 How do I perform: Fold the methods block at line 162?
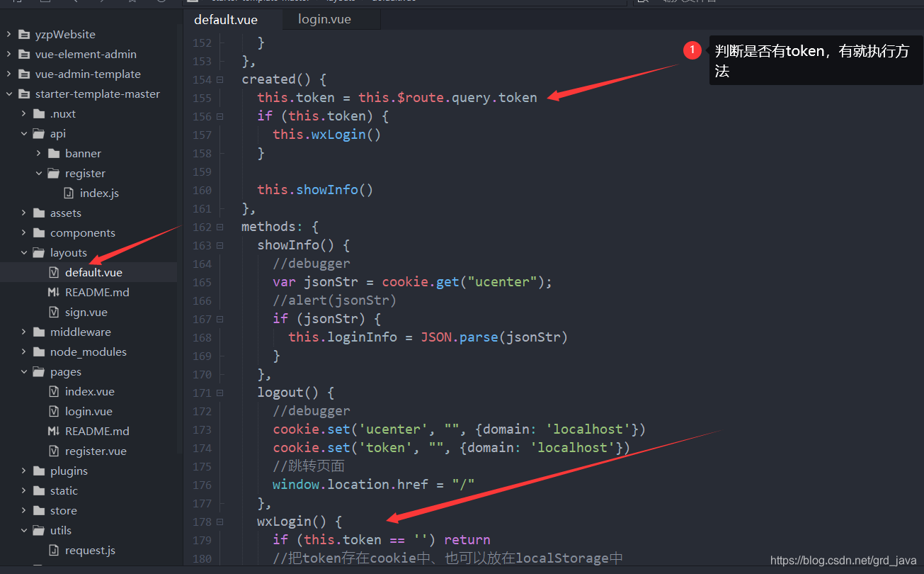[220, 227]
